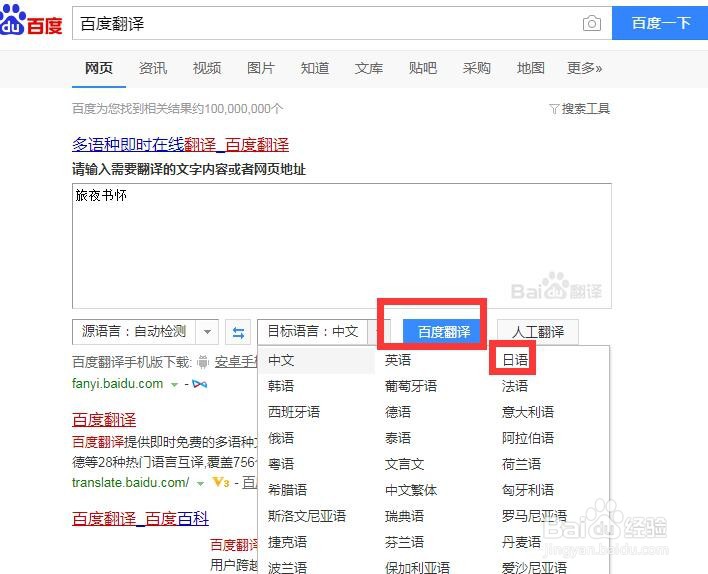708x574 pixels.
Task: Switch to the 地图 tab
Action: pos(531,68)
